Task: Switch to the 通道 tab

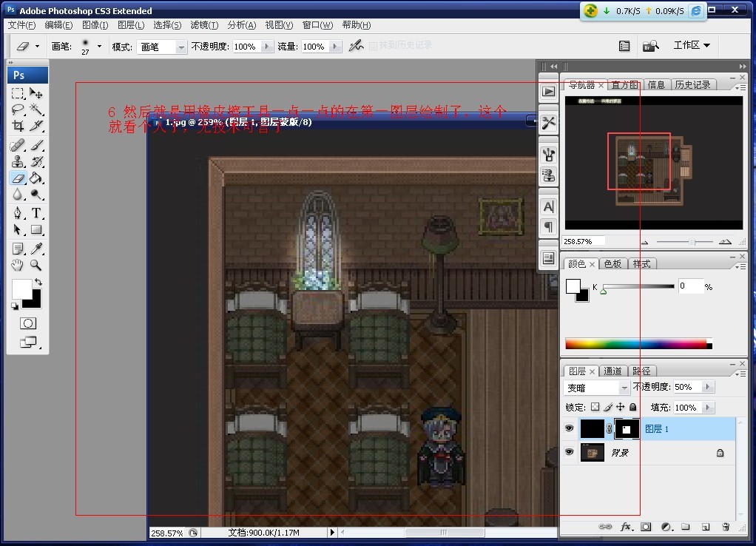Action: (612, 371)
